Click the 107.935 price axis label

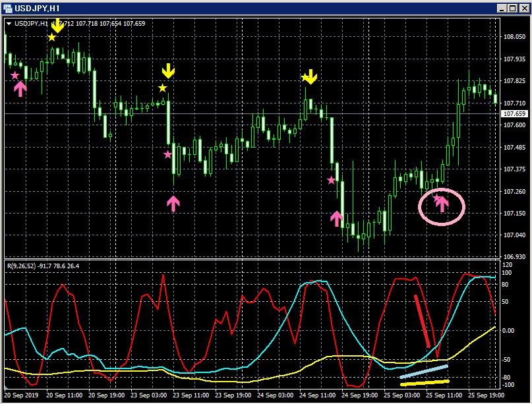(x=514, y=59)
